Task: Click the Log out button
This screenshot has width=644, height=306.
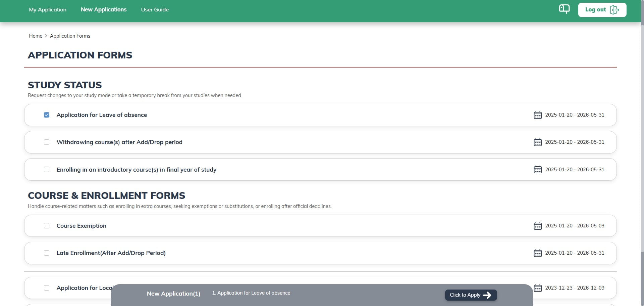Action: [x=602, y=10]
